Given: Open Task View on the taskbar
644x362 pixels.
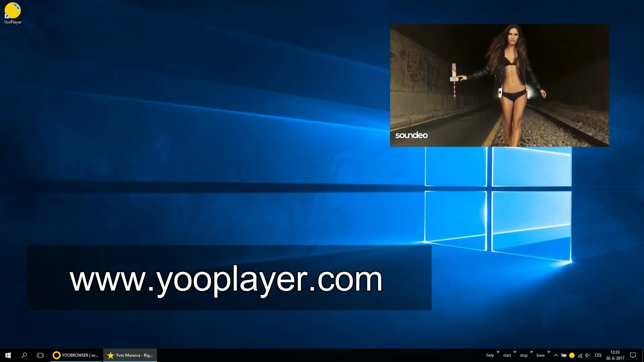Looking at the screenshot, I should (40, 355).
